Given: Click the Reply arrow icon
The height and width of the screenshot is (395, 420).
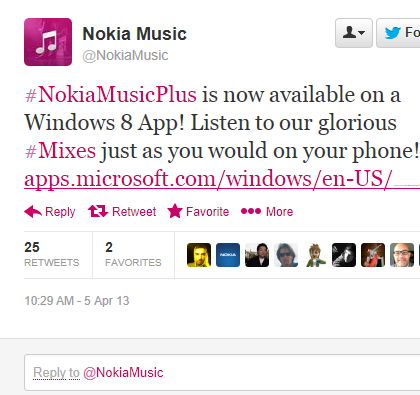Looking at the screenshot, I should click(33, 212).
